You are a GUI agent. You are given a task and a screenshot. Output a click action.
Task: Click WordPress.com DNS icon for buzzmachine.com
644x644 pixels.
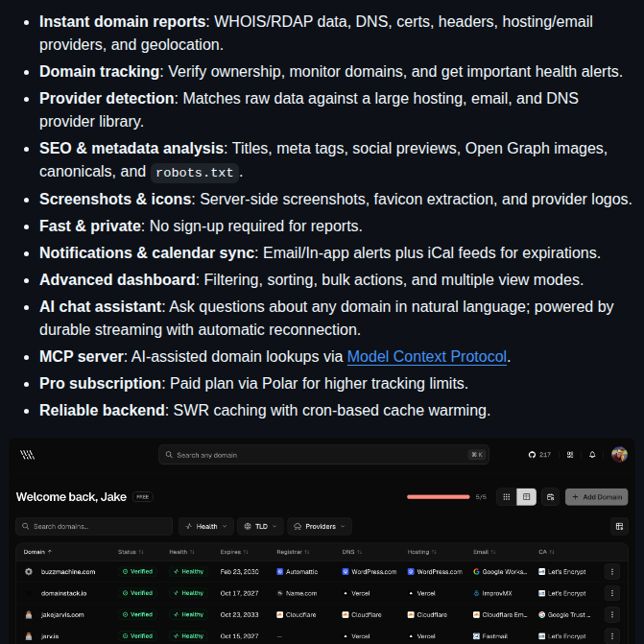346,572
